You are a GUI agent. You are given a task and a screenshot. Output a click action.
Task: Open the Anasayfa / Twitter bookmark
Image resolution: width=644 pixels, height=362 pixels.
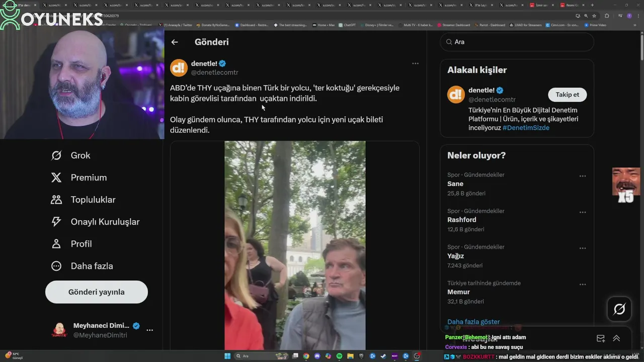(x=176, y=25)
